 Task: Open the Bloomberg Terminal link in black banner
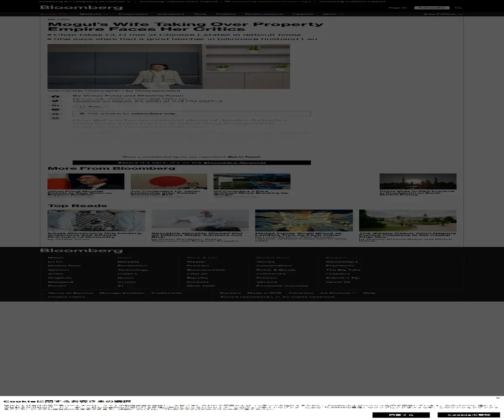pos(235,163)
